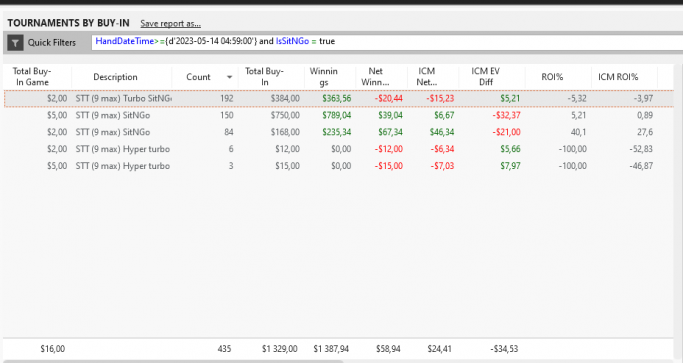Click the totals row buy-in '$1 329,00'
The image size is (683, 363).
click(x=280, y=349)
